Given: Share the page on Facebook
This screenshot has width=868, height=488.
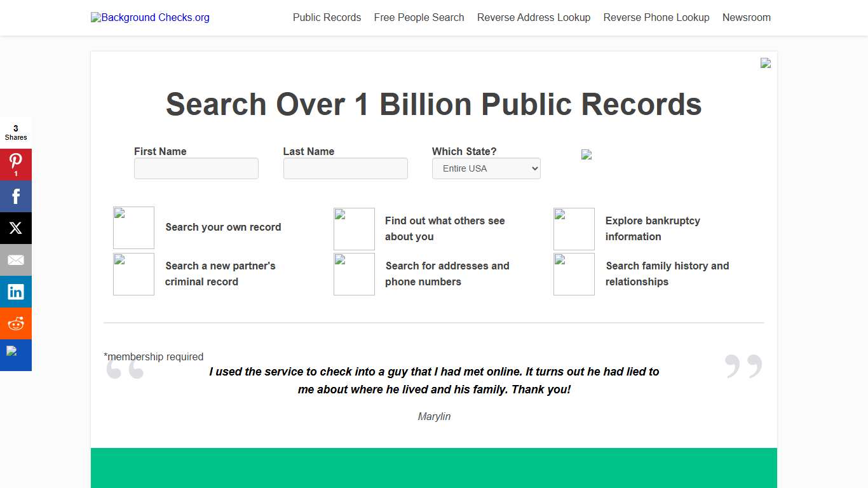Looking at the screenshot, I should tap(16, 196).
